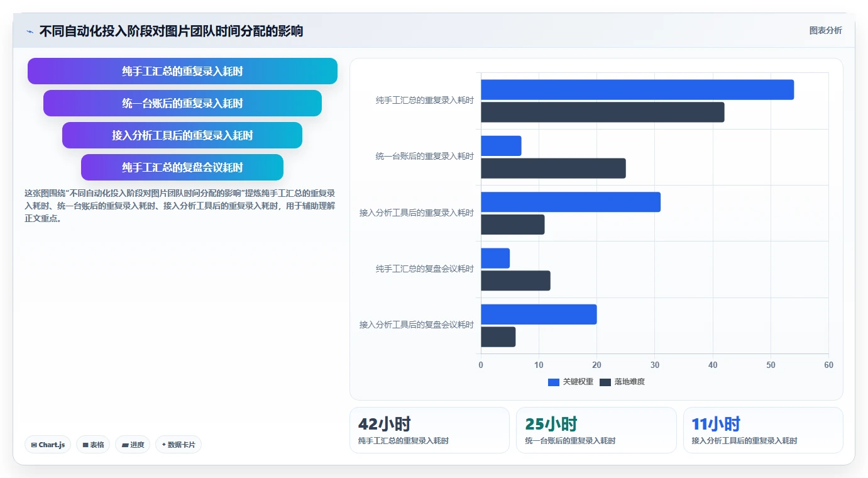Viewport: 868px width, 478px height.
Task: Toggle the 落地难度 legend entry
Action: (x=622, y=382)
